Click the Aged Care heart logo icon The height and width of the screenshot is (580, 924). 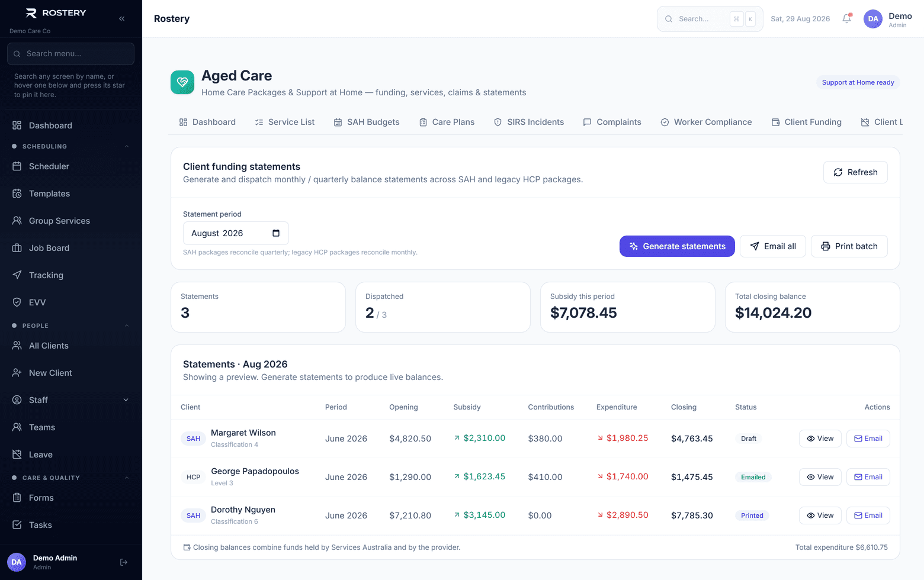coord(182,82)
